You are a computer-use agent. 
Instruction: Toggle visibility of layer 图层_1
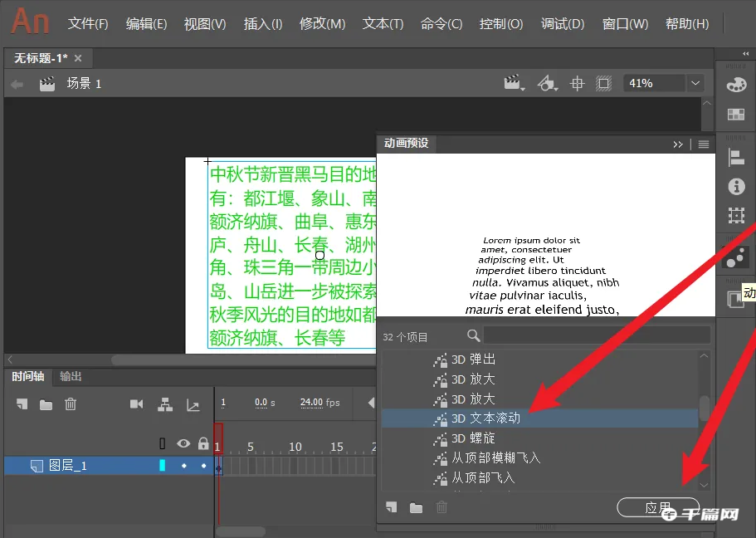coord(183,466)
